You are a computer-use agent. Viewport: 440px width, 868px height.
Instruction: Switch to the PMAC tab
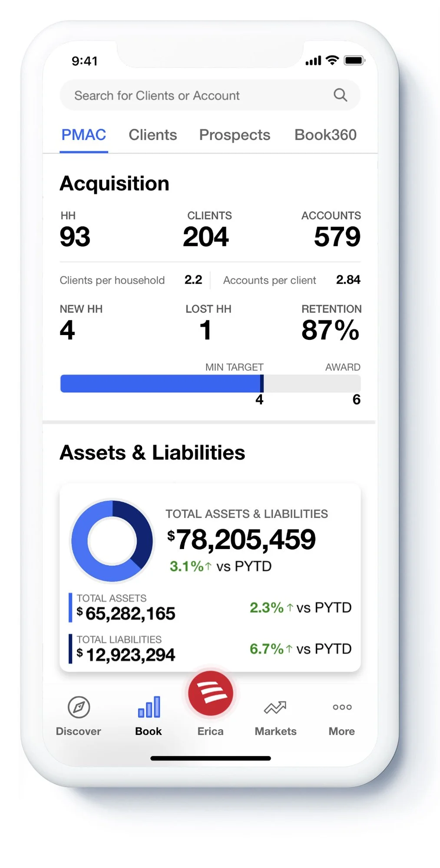(x=84, y=135)
